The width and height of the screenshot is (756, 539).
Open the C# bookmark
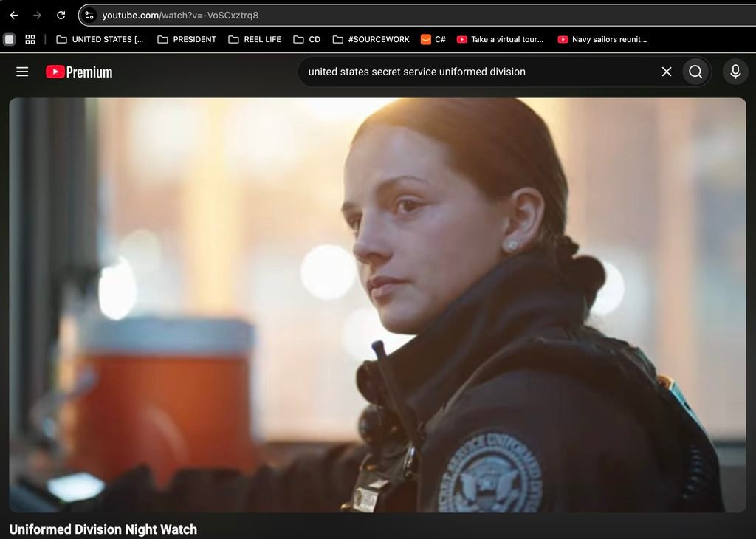point(433,40)
